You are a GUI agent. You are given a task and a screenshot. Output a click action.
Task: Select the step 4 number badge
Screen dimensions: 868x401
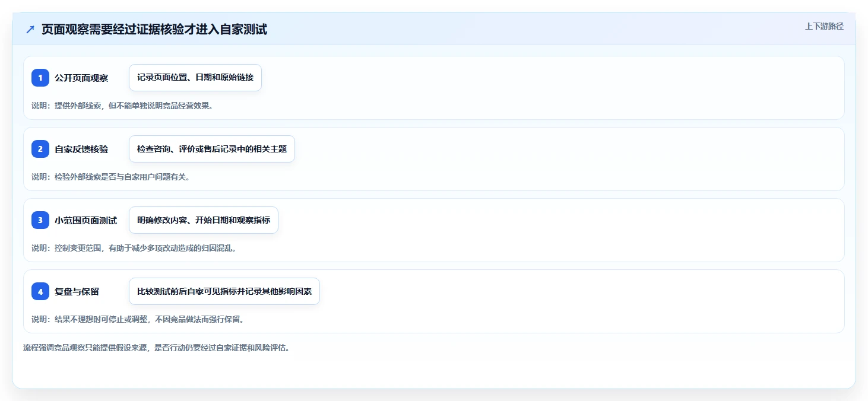[x=40, y=291]
